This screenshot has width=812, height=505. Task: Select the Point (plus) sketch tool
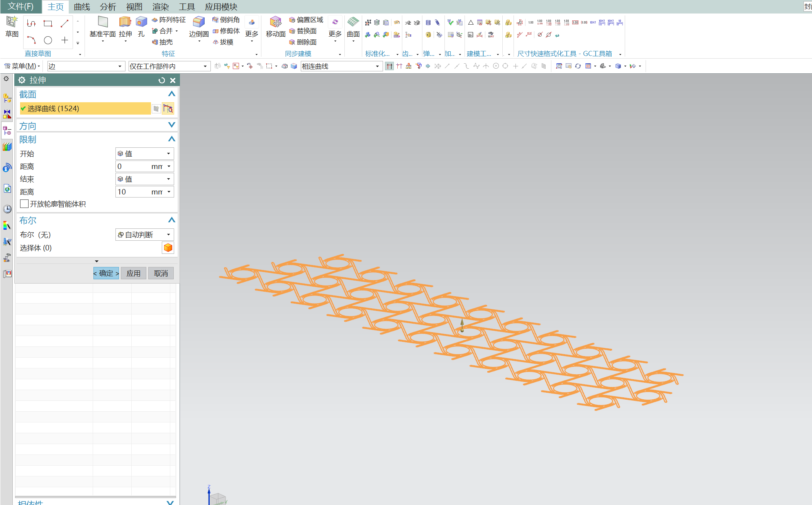coord(64,40)
